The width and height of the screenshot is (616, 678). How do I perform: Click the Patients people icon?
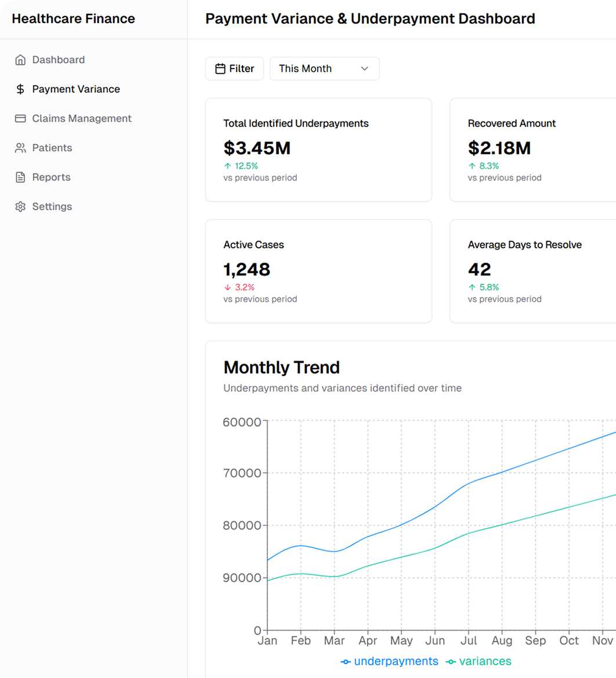coord(20,148)
